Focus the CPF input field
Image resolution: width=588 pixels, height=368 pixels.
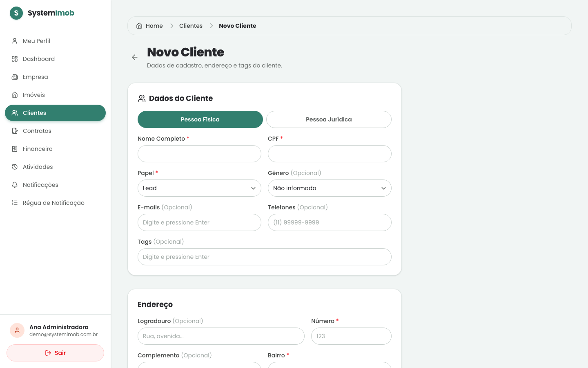[x=330, y=154]
